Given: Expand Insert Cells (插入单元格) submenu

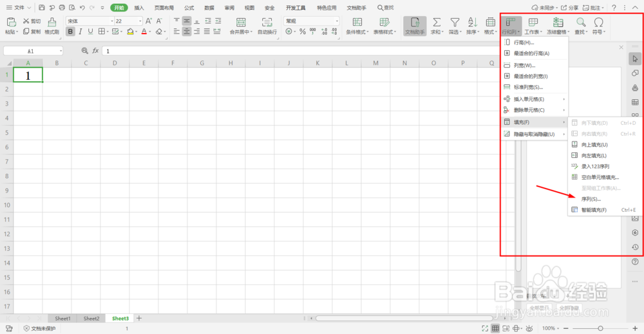Looking at the screenshot, I should (x=535, y=99).
